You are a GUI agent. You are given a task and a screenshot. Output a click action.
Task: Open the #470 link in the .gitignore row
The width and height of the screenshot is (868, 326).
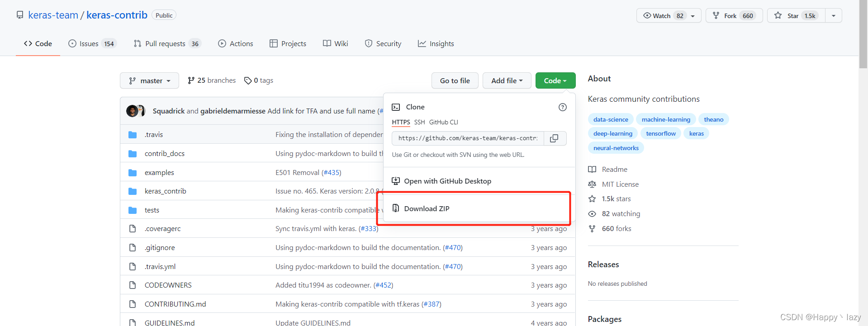453,248
